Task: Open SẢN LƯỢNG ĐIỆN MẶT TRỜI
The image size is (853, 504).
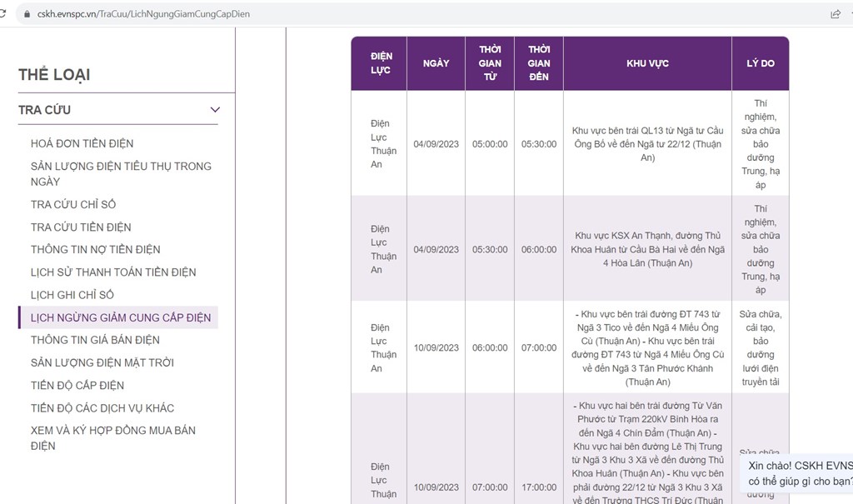Action: tap(102, 363)
